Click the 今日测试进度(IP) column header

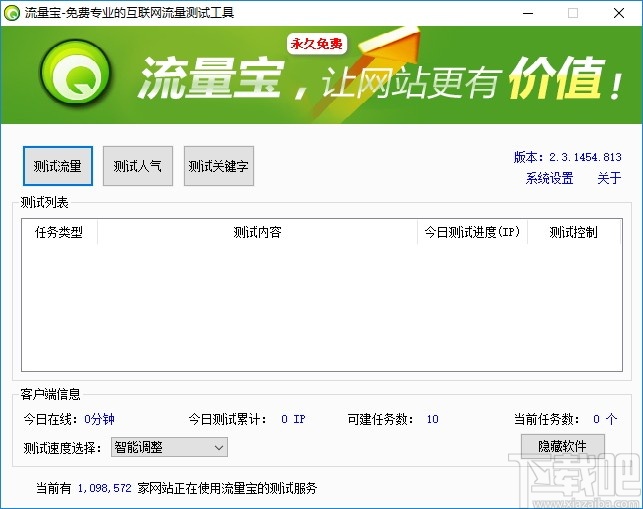click(472, 232)
